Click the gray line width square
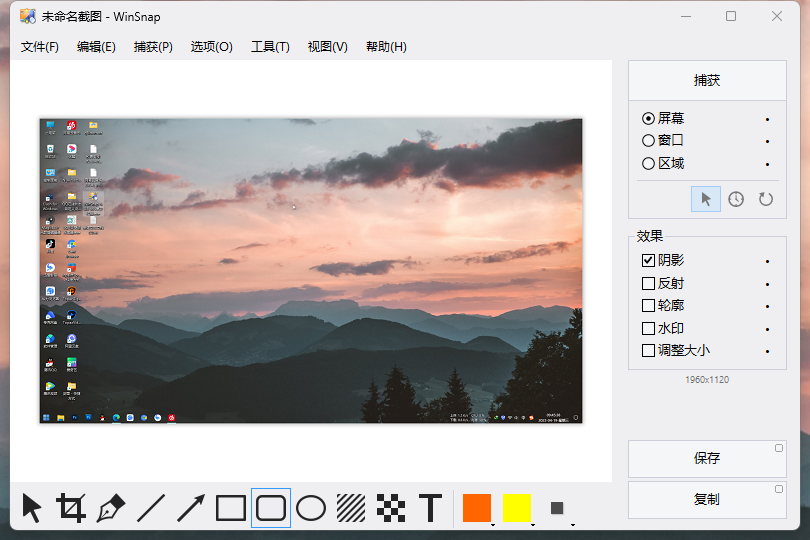 point(557,508)
